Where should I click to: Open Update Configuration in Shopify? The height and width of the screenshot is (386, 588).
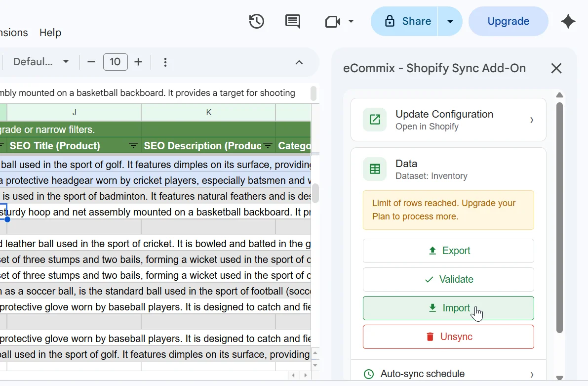tap(448, 120)
